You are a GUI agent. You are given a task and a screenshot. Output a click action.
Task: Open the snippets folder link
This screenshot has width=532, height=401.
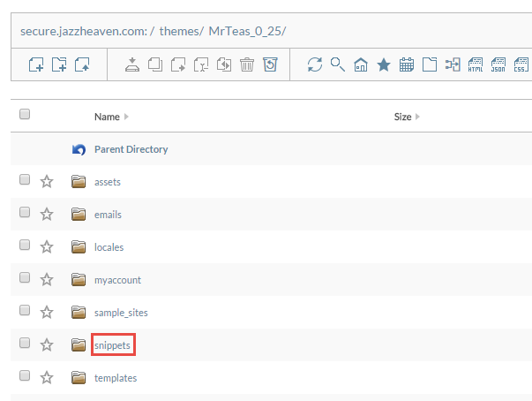tap(112, 345)
